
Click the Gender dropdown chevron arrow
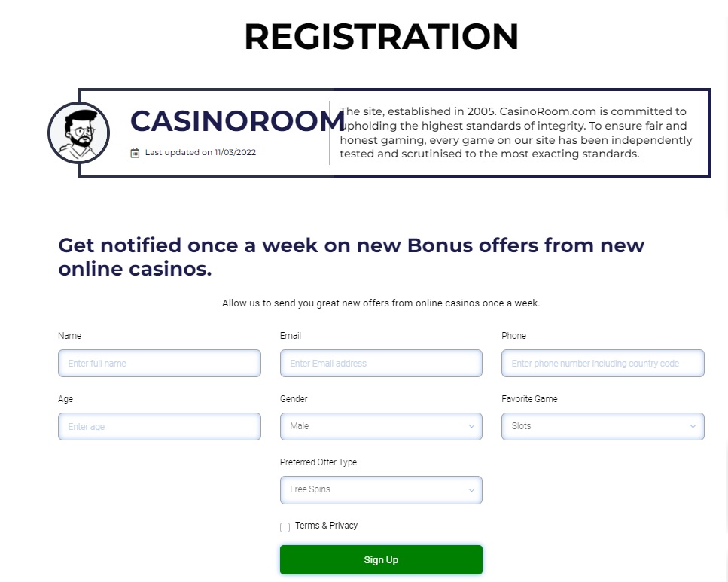tap(471, 426)
